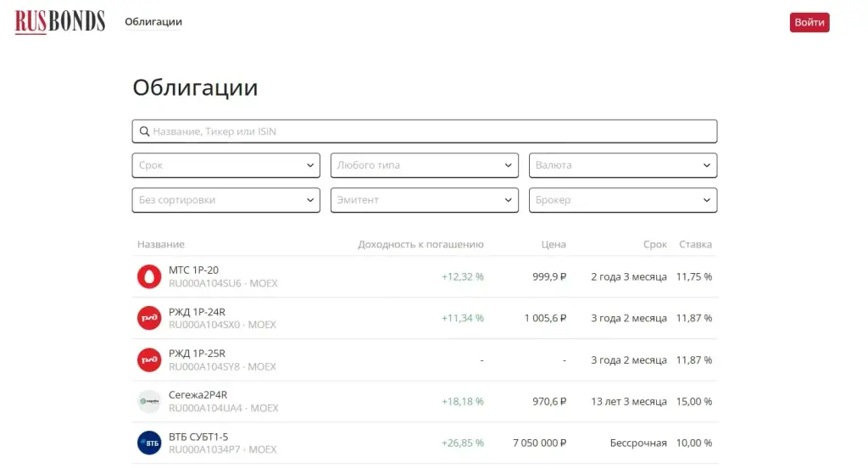Screen dimensions: 868x468
Task: Focus the Название, Тикер или ISIN search field
Action: pos(425,131)
